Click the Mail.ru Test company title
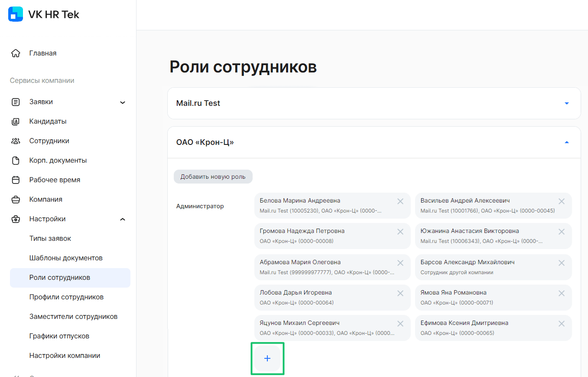The image size is (588, 377). (198, 103)
